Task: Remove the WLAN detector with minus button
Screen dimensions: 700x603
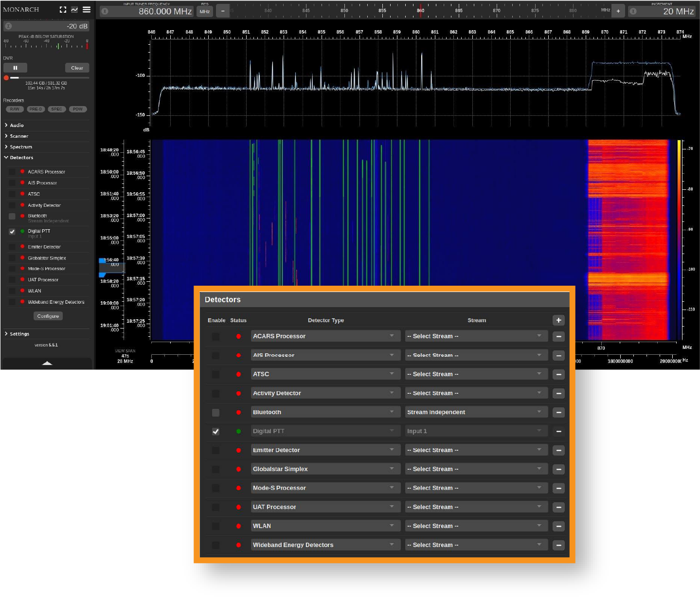Action: coord(558,526)
